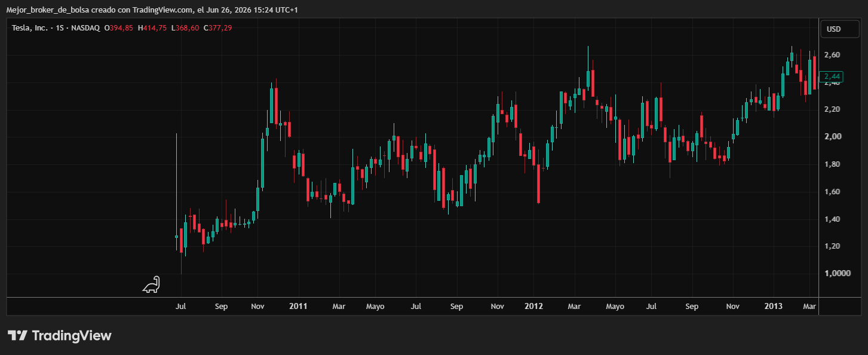Click the Mar label just after 2013
Screen dimensions: 868x355
coord(809,307)
